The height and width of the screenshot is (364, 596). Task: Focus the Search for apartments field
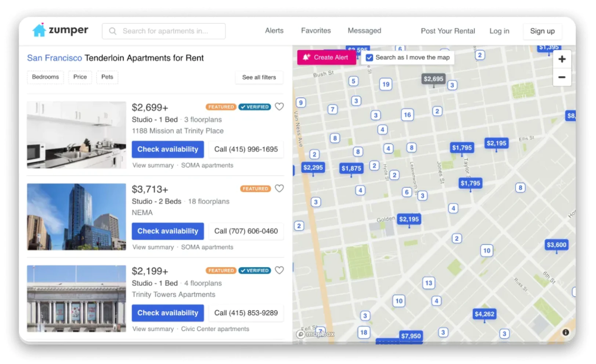(x=164, y=31)
